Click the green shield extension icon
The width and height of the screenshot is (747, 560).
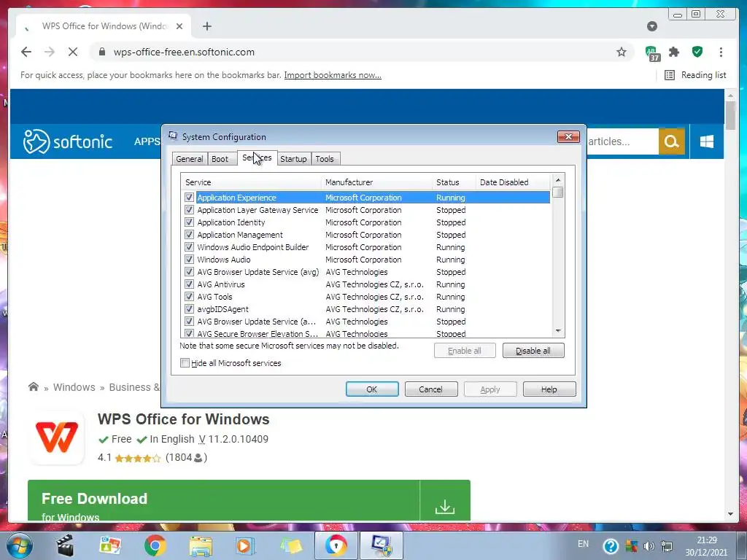697,52
